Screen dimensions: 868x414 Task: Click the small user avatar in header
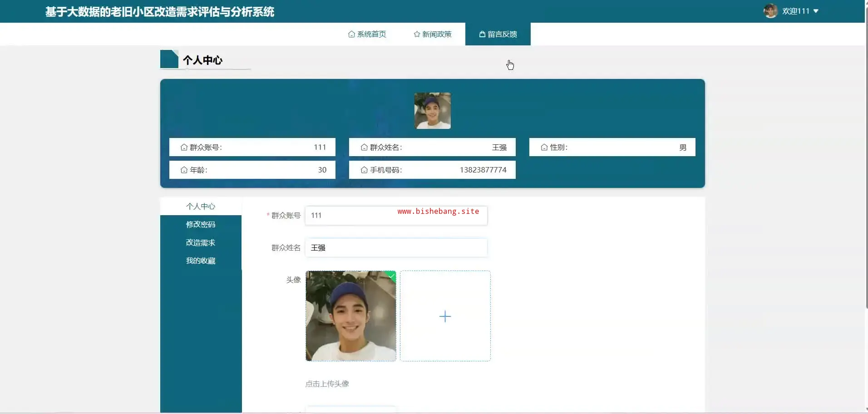(770, 11)
